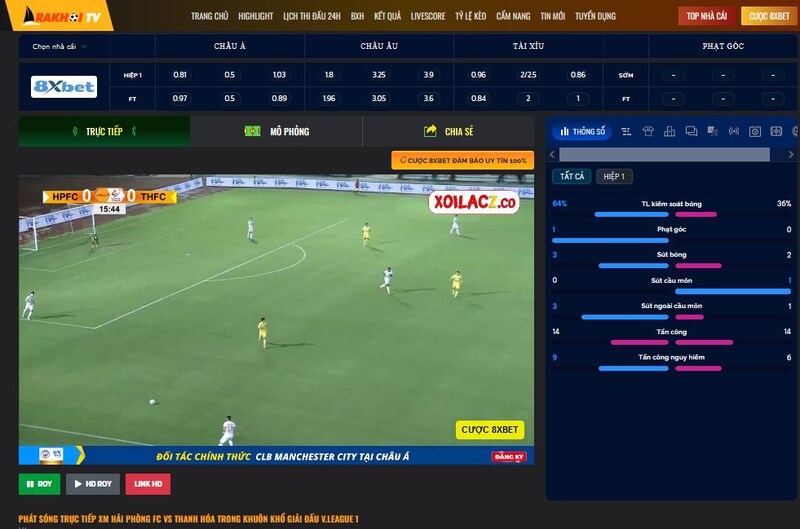Click the left arrow of stats scrollbar
This screenshot has width=800, height=529.
pos(552,155)
